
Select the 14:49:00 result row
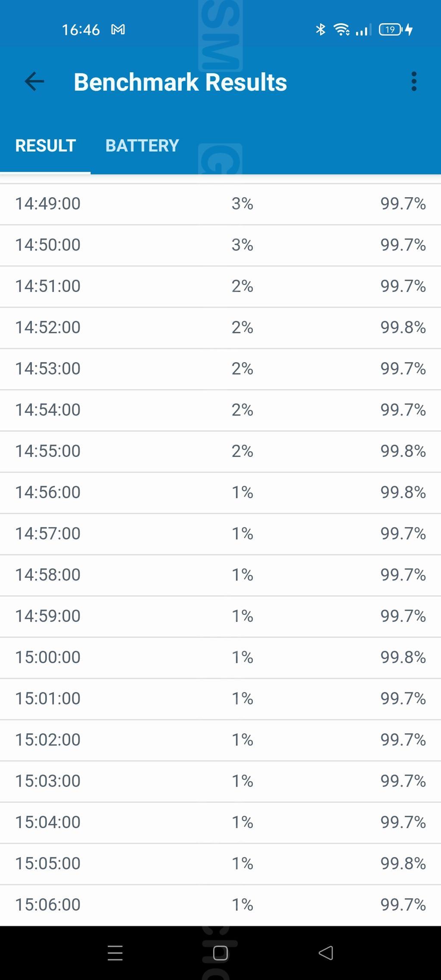220,204
